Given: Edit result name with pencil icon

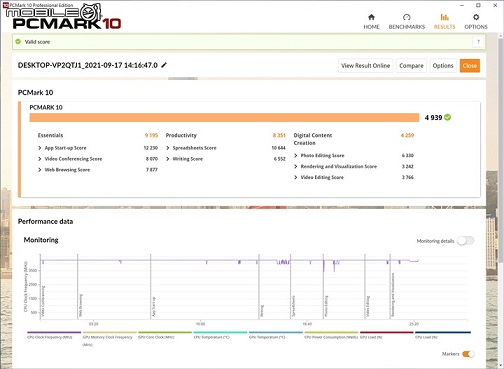Looking at the screenshot, I should tap(164, 65).
